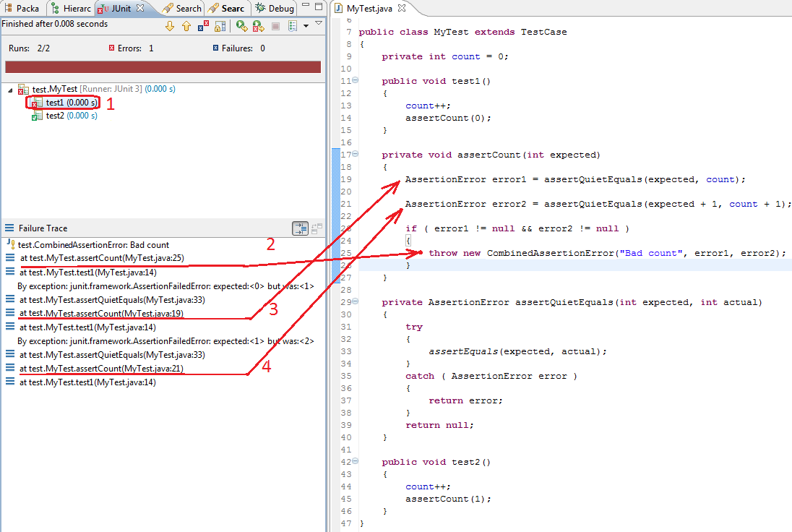
Task: Toggle the Filter Stack Trace button
Action: 301,228
